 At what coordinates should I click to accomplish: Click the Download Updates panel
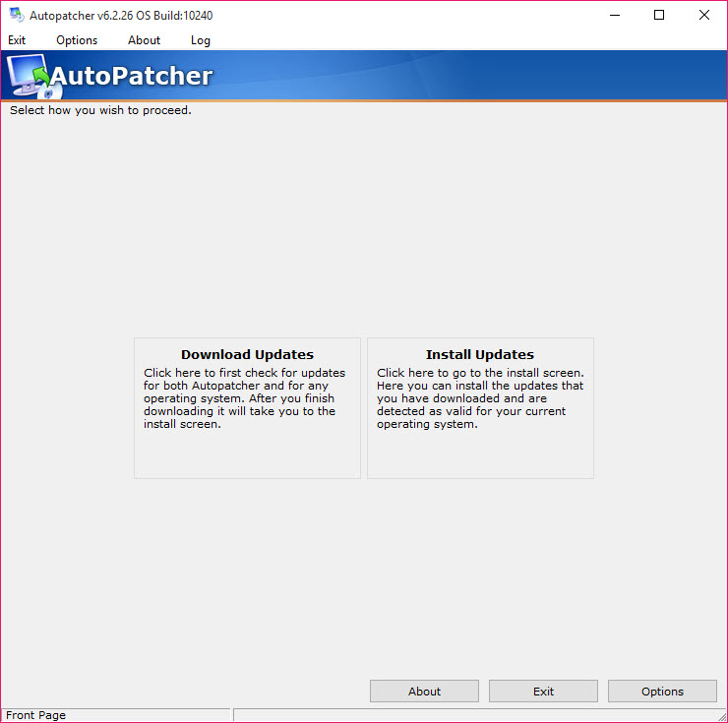[x=247, y=408]
